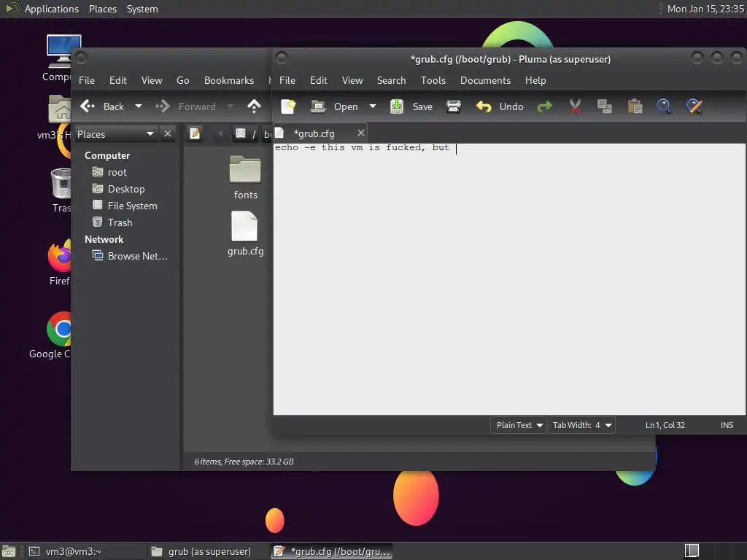Expand the Back history dropdown arrow
The height and width of the screenshot is (560, 747).
pyautogui.click(x=138, y=106)
